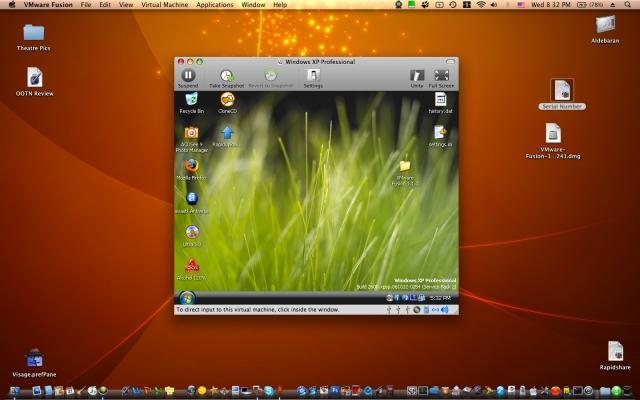Select Recycle Bin on XP desktop
This screenshot has height=400, width=640.
(x=191, y=100)
